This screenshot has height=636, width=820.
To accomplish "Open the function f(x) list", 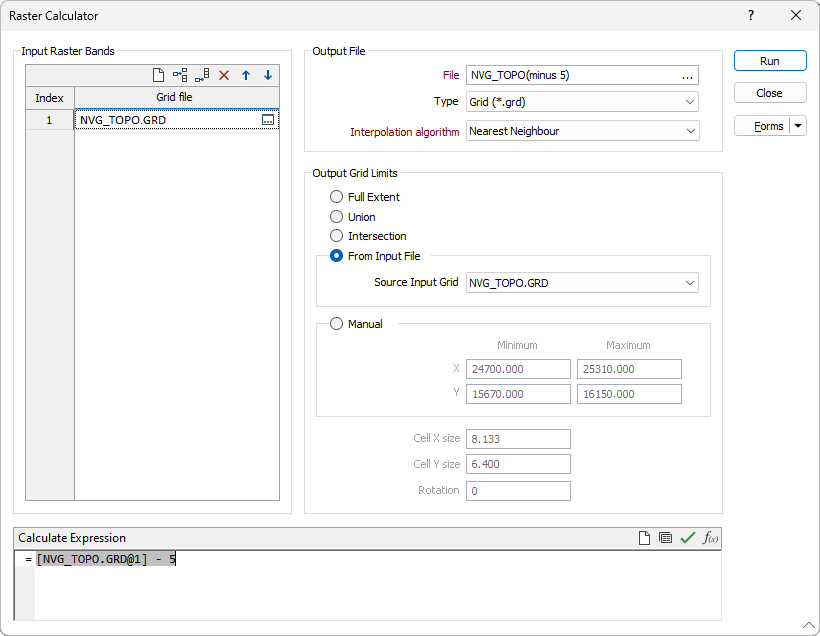I will point(710,538).
